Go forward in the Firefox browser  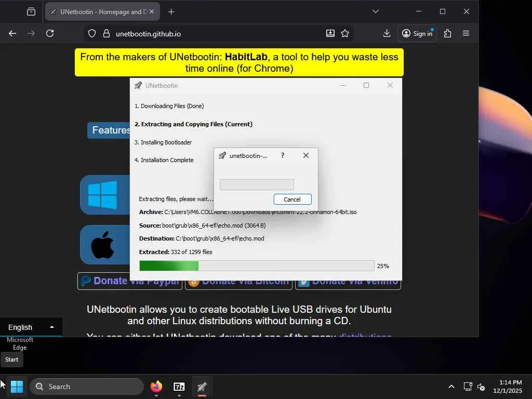click(31, 33)
